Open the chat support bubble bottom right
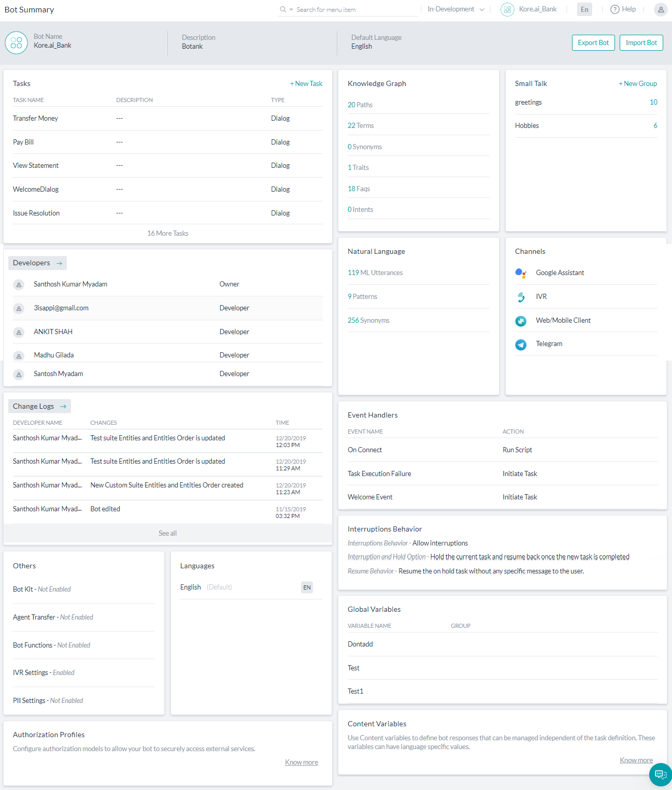Screen dimensions: 672x790 [x=660, y=774]
